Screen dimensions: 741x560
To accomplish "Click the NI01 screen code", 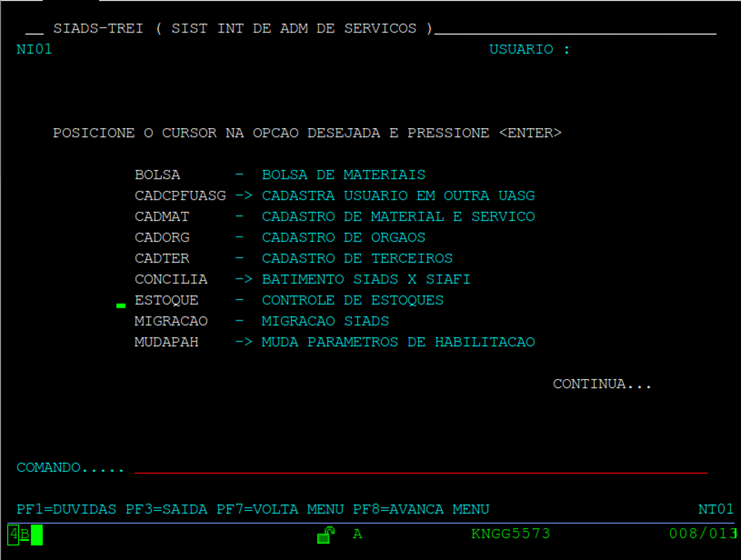I will pos(34,49).
